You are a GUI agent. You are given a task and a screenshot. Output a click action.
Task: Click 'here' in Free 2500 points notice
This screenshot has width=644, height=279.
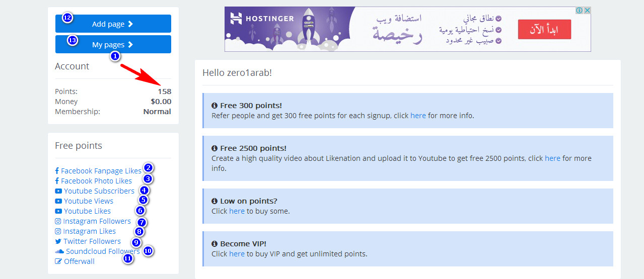[552, 158]
